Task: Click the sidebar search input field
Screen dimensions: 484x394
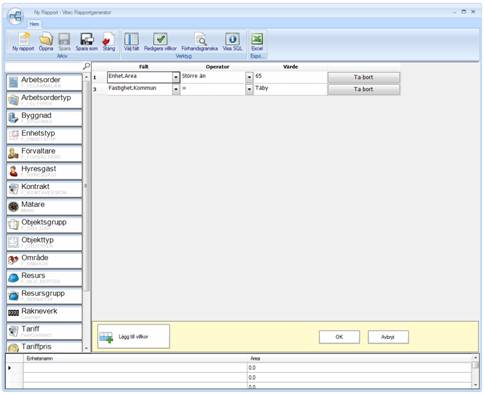Action: pos(44,66)
